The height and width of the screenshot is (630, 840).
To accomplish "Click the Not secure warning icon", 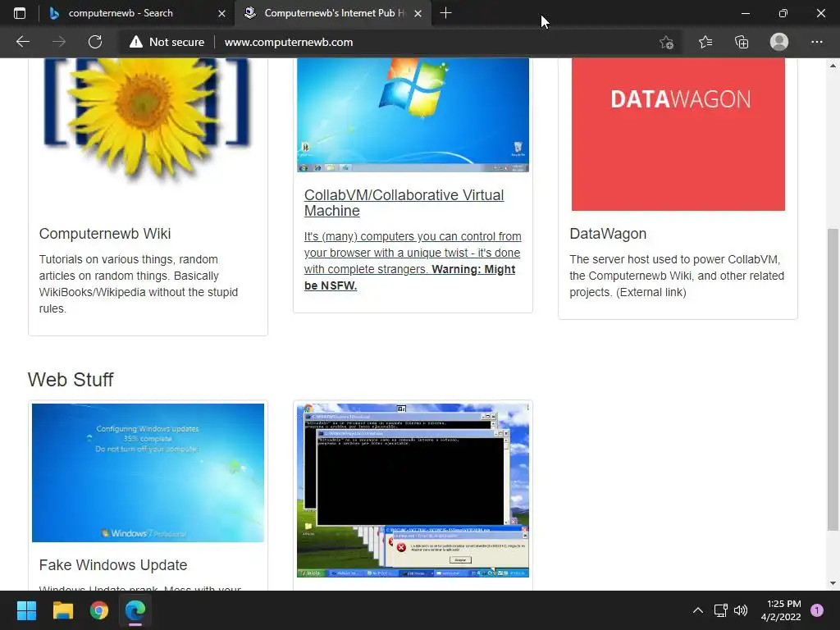I will point(136,42).
